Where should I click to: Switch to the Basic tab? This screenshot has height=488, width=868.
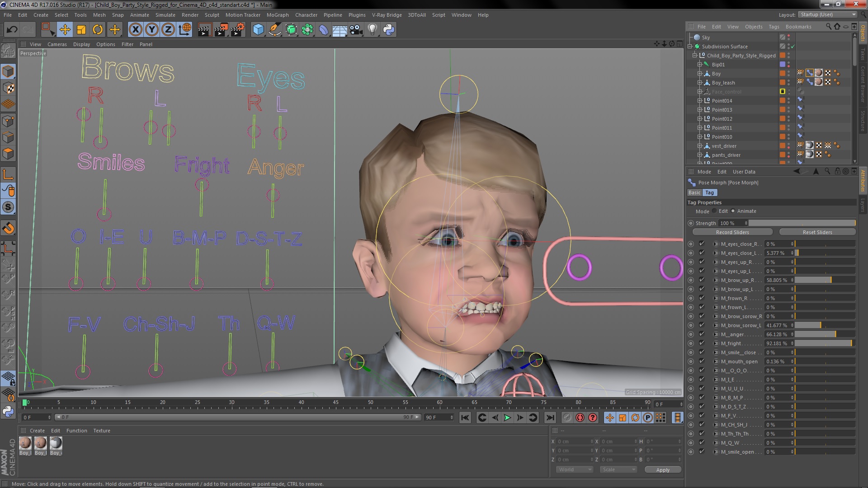coord(694,192)
